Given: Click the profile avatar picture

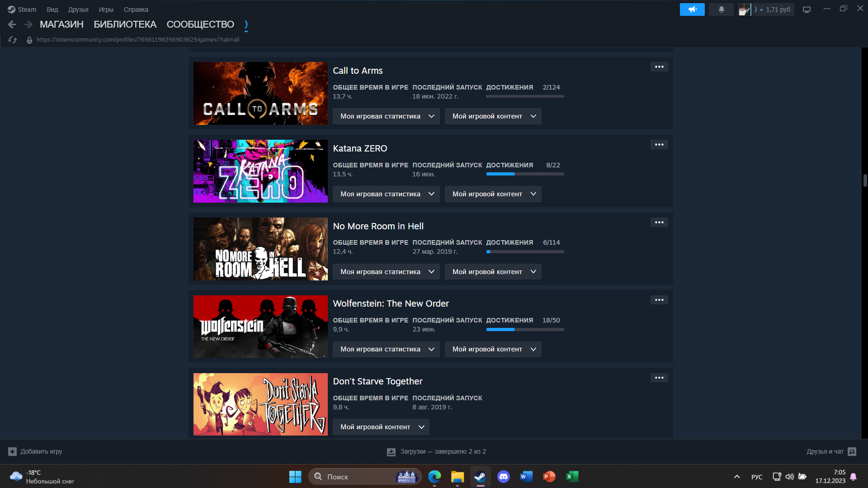Looking at the screenshot, I should (744, 9).
